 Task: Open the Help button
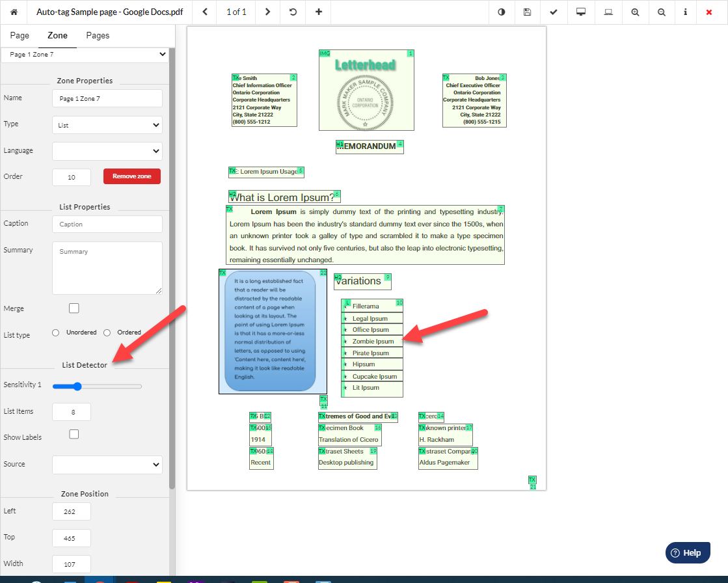(x=688, y=552)
